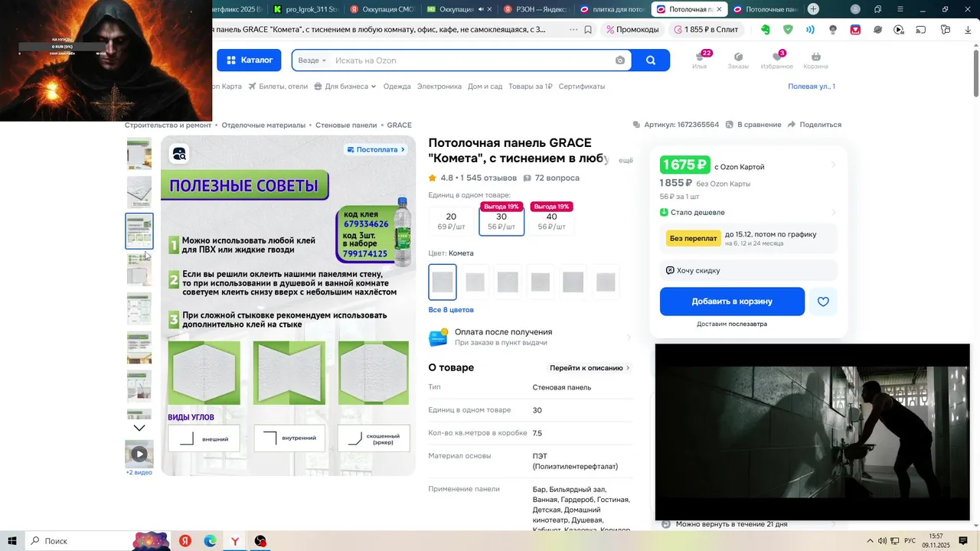Open the +2 видео link
The width and height of the screenshot is (980, 551).
139,472
